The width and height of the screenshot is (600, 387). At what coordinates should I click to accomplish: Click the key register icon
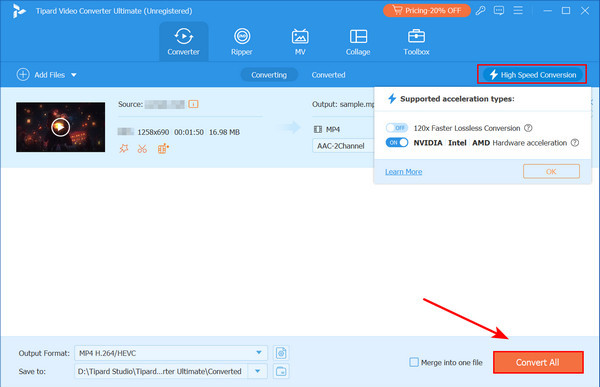click(x=481, y=11)
